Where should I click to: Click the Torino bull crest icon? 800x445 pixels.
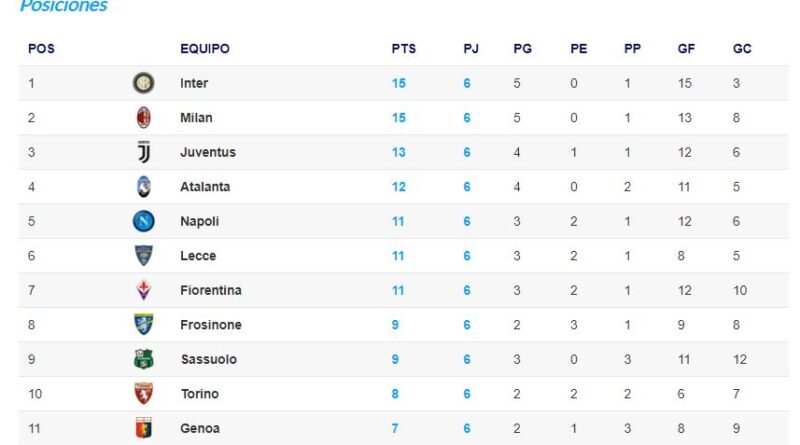(x=143, y=393)
